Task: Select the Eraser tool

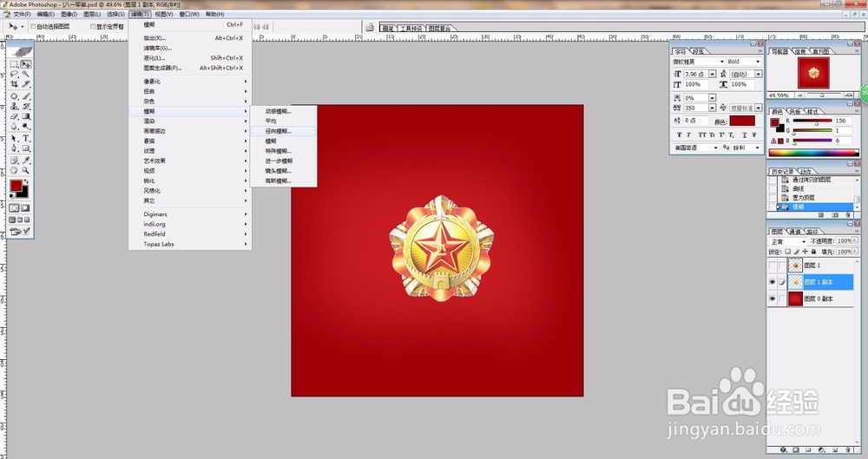Action: [x=15, y=116]
